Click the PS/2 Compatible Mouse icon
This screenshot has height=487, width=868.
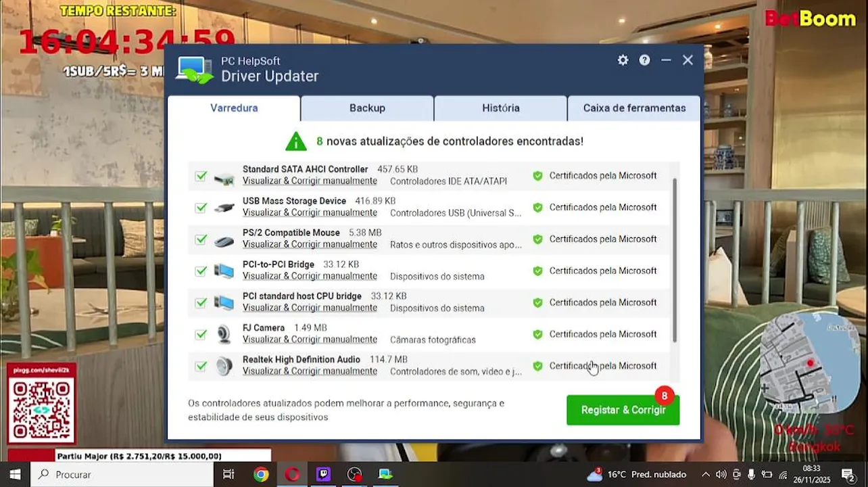tap(224, 239)
